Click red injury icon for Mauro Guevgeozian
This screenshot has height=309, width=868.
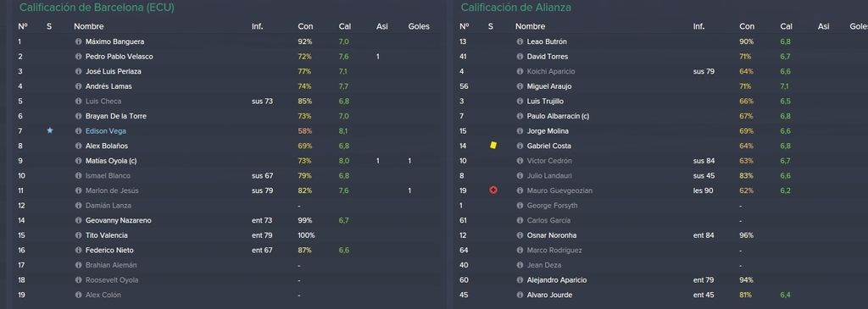point(493,190)
